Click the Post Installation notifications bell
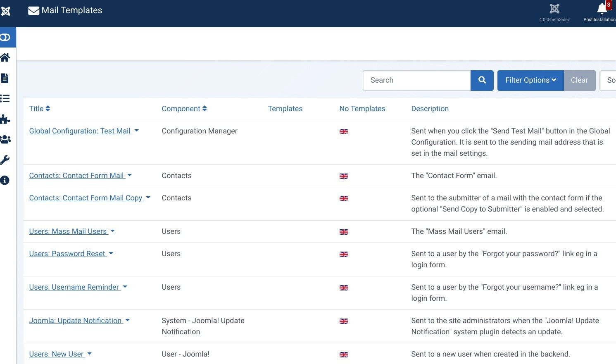This screenshot has width=616, height=364. pos(602,10)
